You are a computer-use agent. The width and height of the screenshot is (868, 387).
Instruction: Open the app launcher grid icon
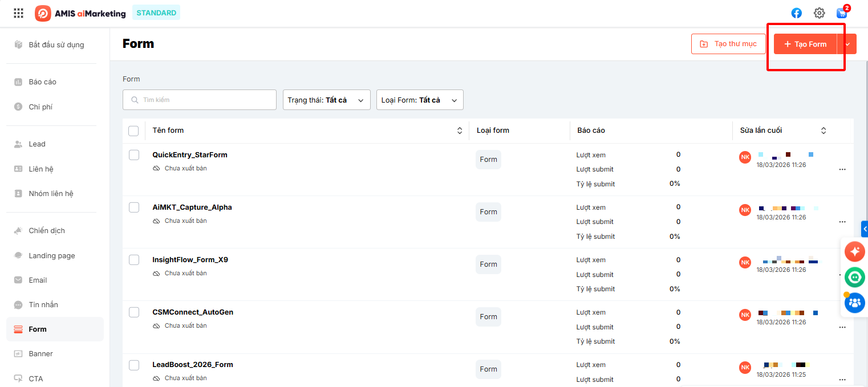(x=19, y=13)
